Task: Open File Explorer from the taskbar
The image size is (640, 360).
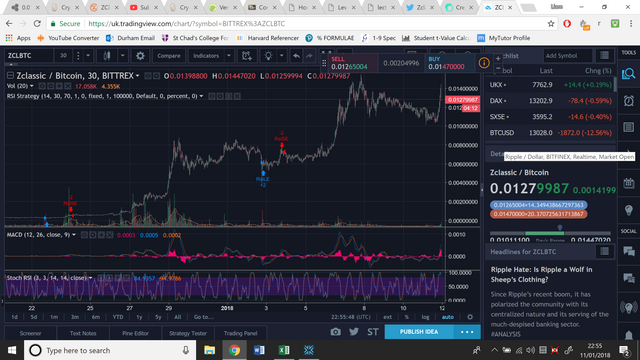Action: pyautogui.click(x=209, y=350)
